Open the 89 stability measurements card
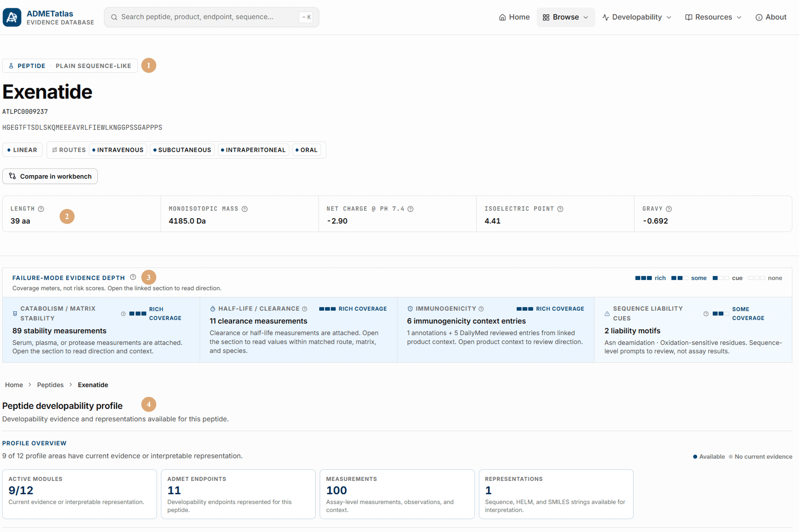 tap(101, 330)
